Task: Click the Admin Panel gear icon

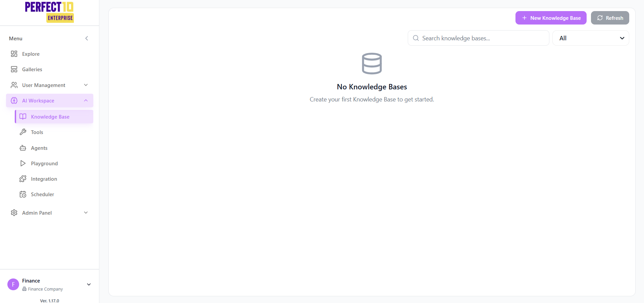Action: pos(14,213)
